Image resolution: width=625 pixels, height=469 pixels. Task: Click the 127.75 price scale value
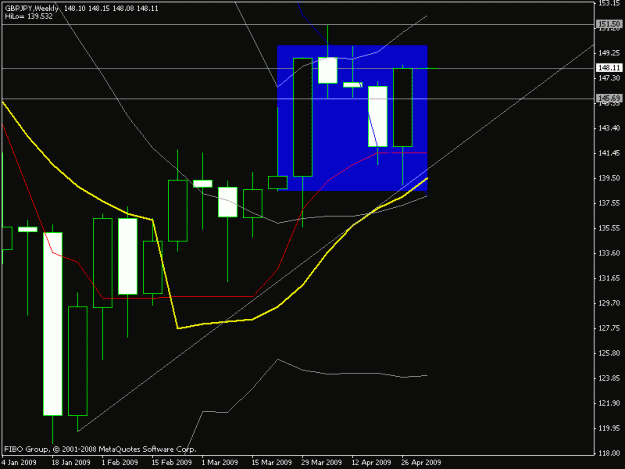(609, 328)
